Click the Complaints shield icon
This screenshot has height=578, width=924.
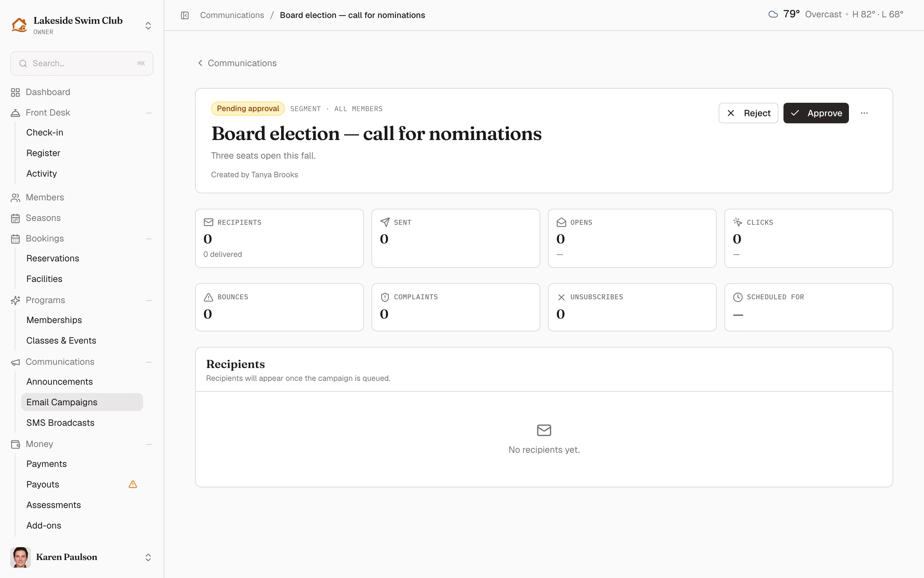(385, 297)
